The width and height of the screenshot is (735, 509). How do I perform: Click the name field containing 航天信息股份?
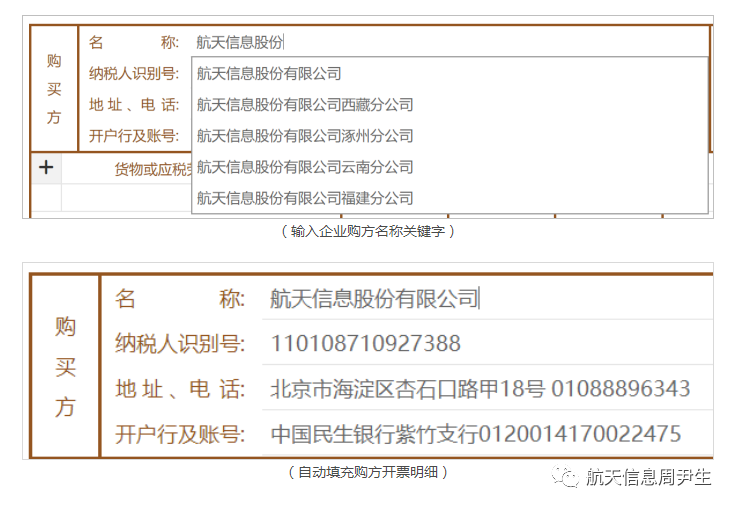click(x=451, y=42)
